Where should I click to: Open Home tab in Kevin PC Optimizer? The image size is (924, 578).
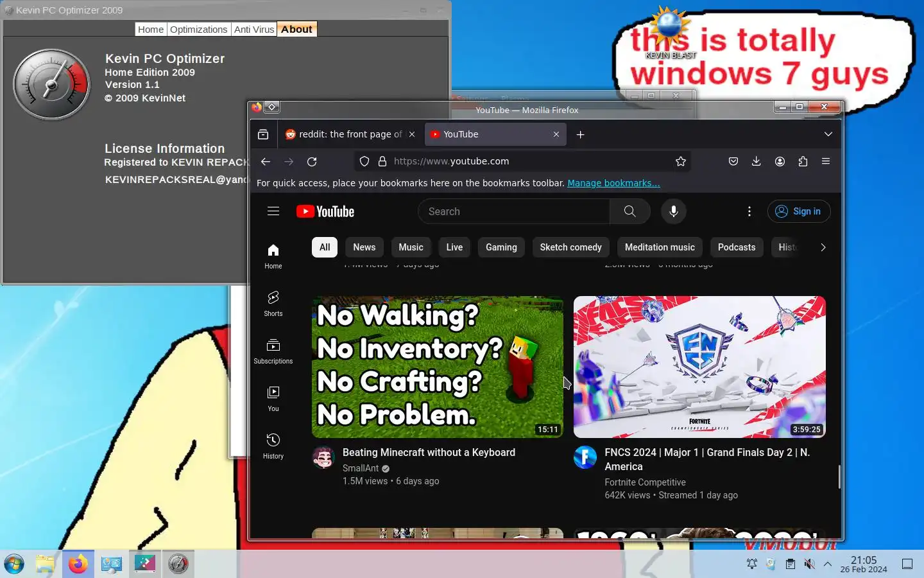[x=151, y=30]
